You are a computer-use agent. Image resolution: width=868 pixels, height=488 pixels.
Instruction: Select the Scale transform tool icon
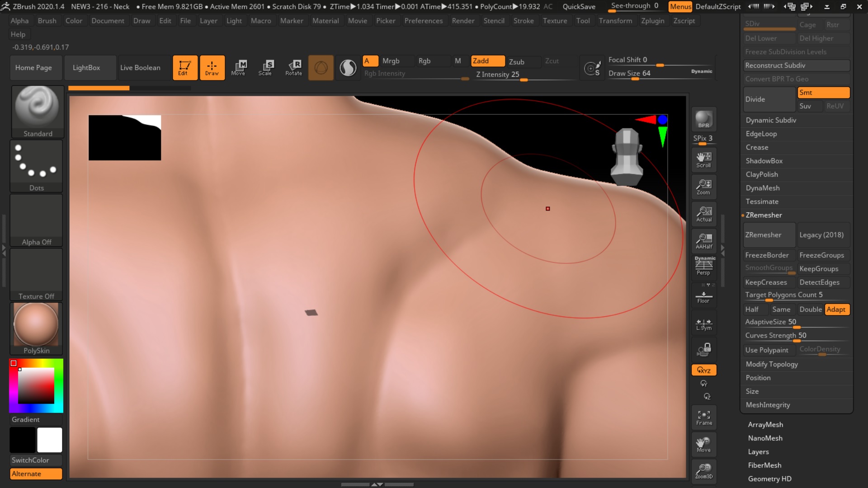pyautogui.click(x=265, y=67)
